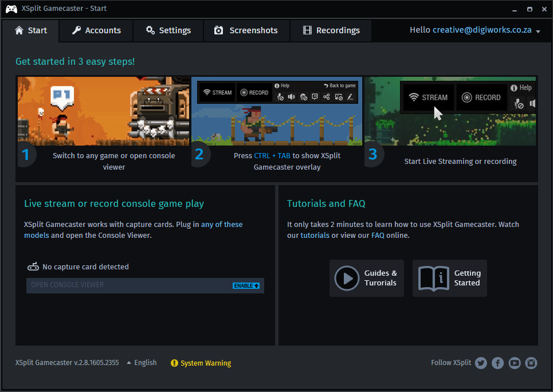Open XSplit's Facebook page
The image size is (553, 392).
pos(497,363)
